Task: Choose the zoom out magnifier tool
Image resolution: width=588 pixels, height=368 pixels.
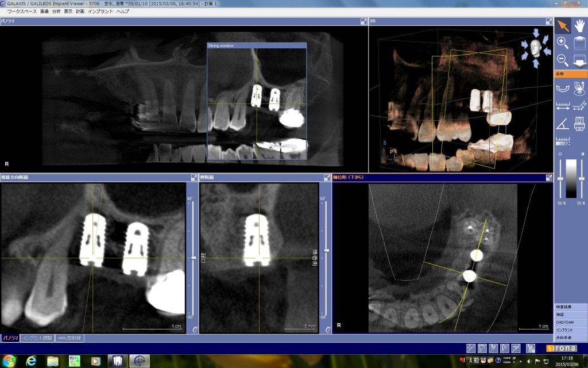Action: 563,60
